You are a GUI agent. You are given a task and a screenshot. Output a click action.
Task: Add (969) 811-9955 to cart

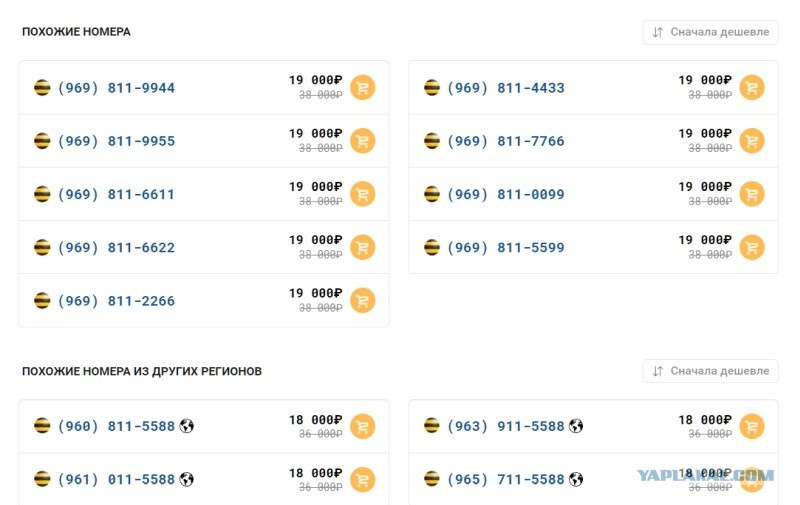(x=362, y=141)
